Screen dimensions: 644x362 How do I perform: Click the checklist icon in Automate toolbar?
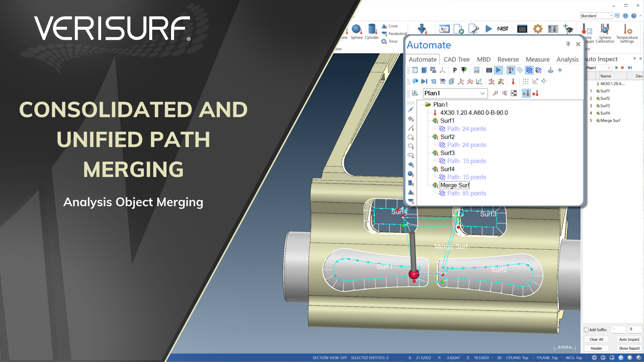pyautogui.click(x=415, y=70)
